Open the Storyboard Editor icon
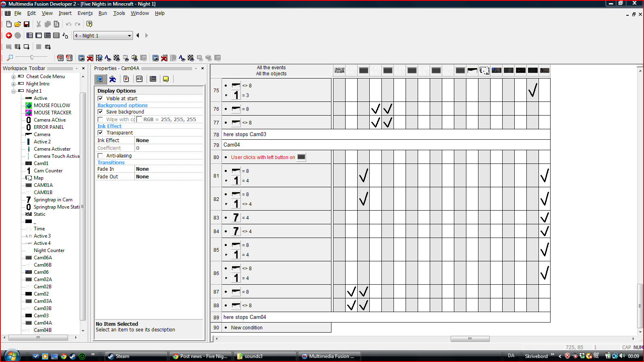This screenshot has height=362, width=644. click(x=30, y=35)
